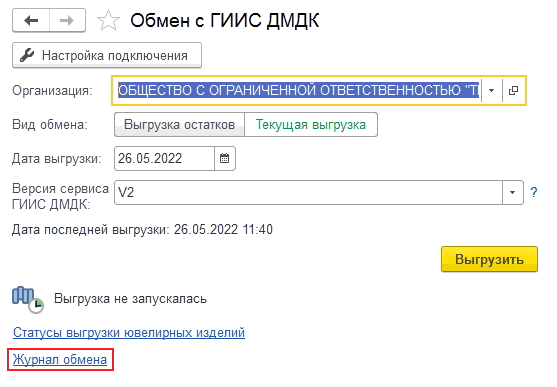Open help question mark for service version
The width and height of the screenshot is (557, 387).
[x=534, y=192]
